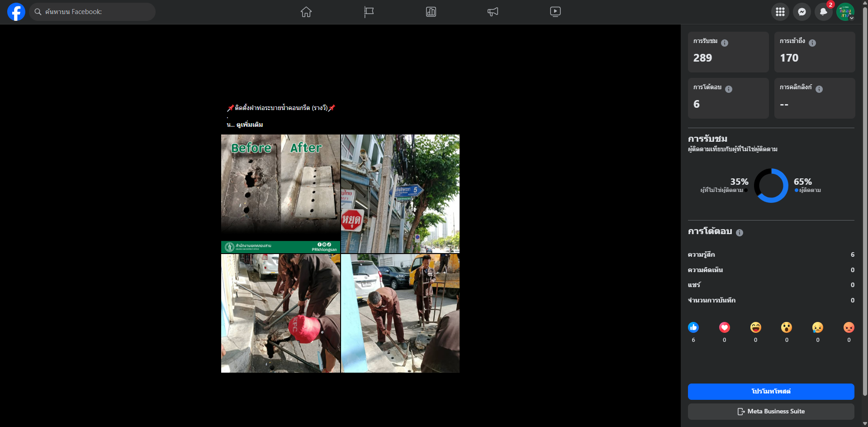Viewport: 868px width, 427px height.
Task: Open Meta Business Suite button
Action: (771, 412)
